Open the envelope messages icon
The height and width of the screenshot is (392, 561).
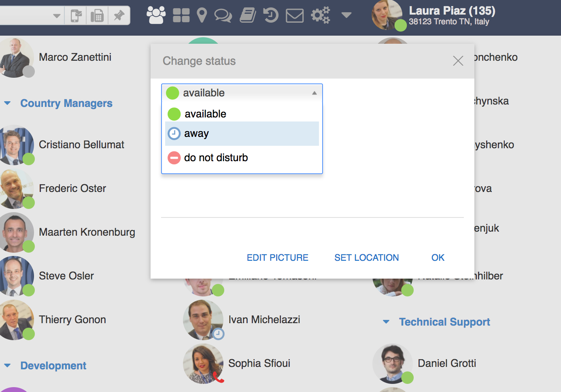pos(295,16)
